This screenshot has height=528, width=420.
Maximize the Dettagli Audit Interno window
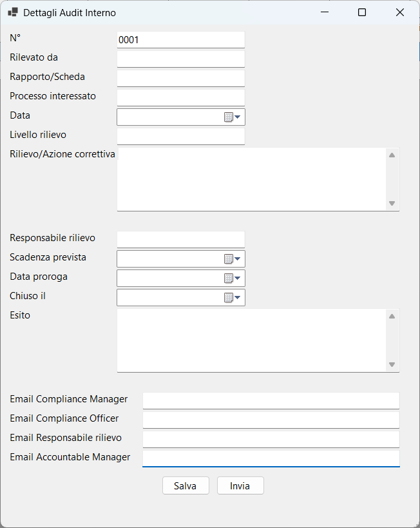(x=362, y=12)
